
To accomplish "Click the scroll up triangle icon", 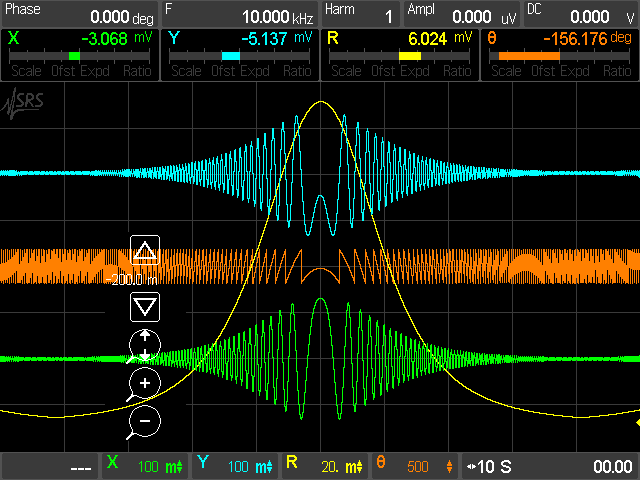I will tap(145, 251).
